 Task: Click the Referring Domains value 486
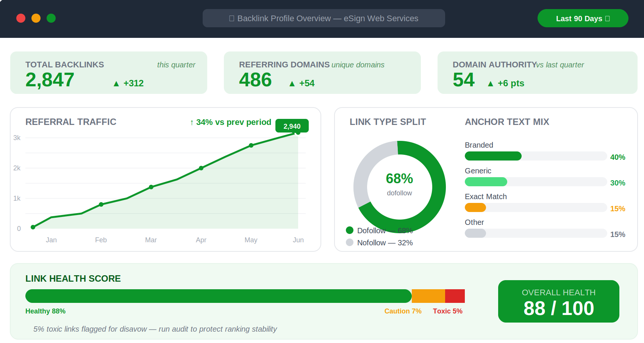point(255,80)
